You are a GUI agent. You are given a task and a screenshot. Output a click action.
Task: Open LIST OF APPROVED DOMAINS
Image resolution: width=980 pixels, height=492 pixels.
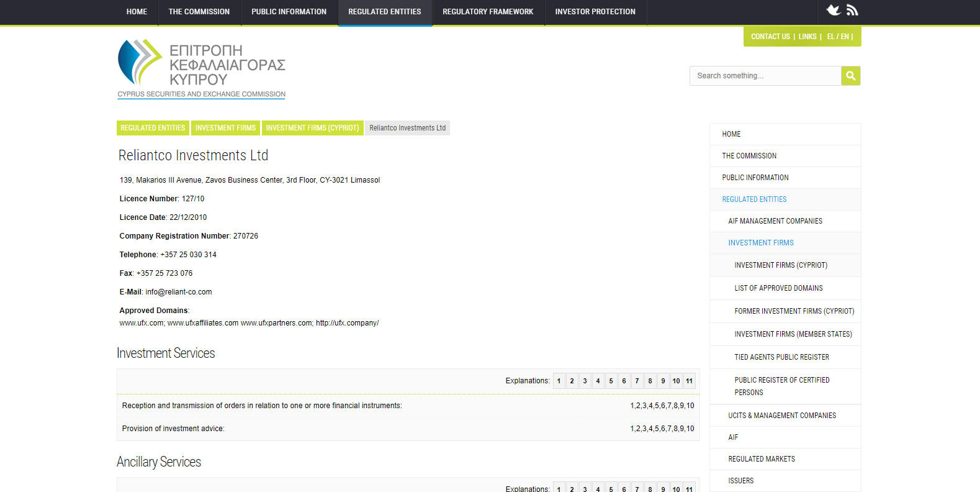785,288
